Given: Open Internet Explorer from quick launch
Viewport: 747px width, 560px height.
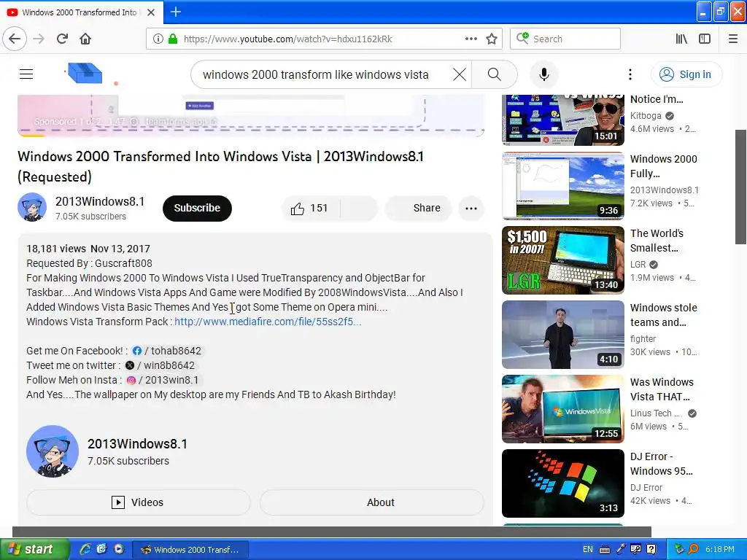Looking at the screenshot, I should point(85,549).
